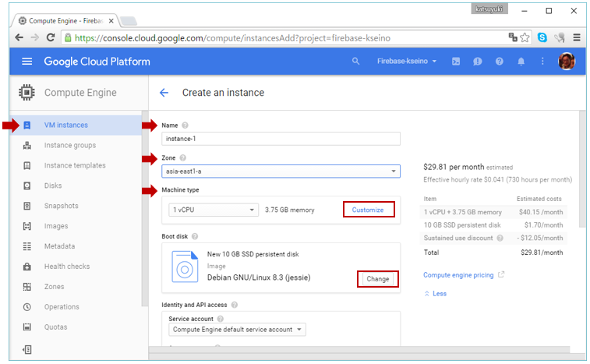The image size is (590, 364).
Task: Click the new tab button
Action: [x=129, y=21]
